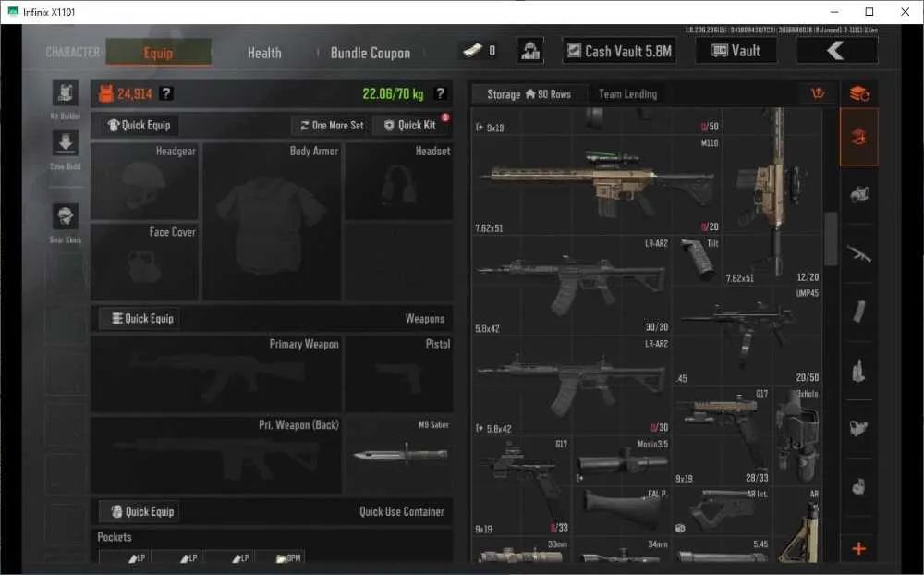Click the Save Build download icon
Viewport: 924px width, 575px height.
click(66, 143)
